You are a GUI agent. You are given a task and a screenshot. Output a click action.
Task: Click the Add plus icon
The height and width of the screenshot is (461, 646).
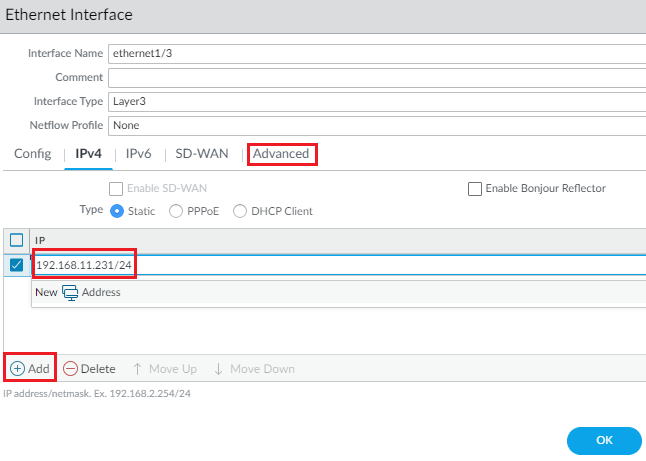coord(18,368)
